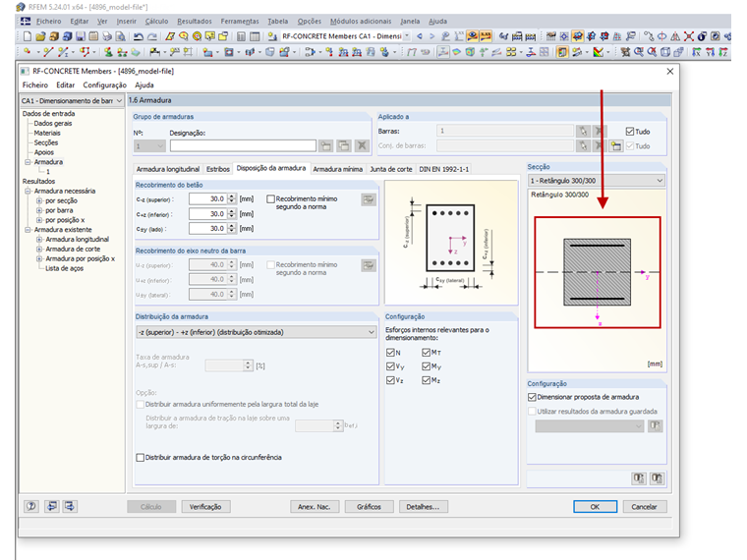Toggle the Mz internal force checkbox

tap(426, 380)
